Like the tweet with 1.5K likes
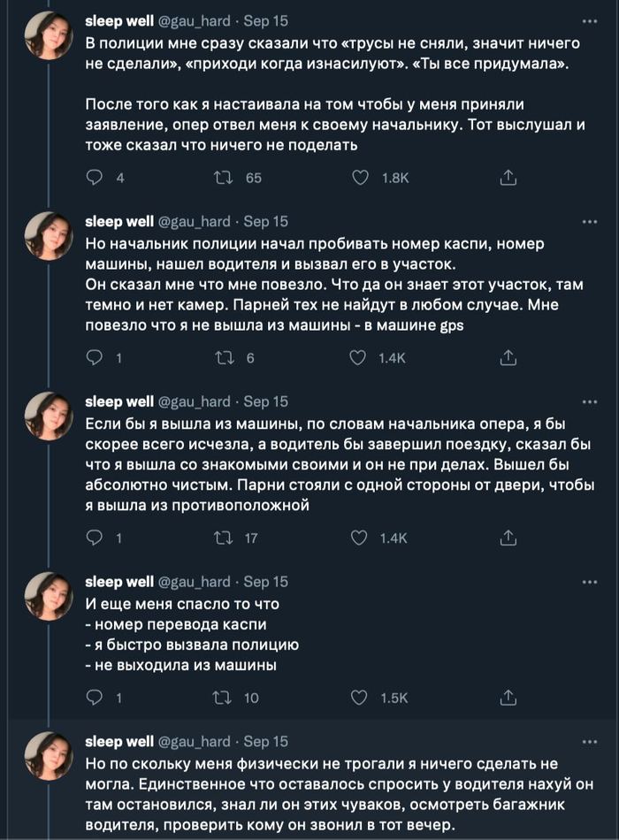This screenshot has height=840, width=619. (x=360, y=698)
